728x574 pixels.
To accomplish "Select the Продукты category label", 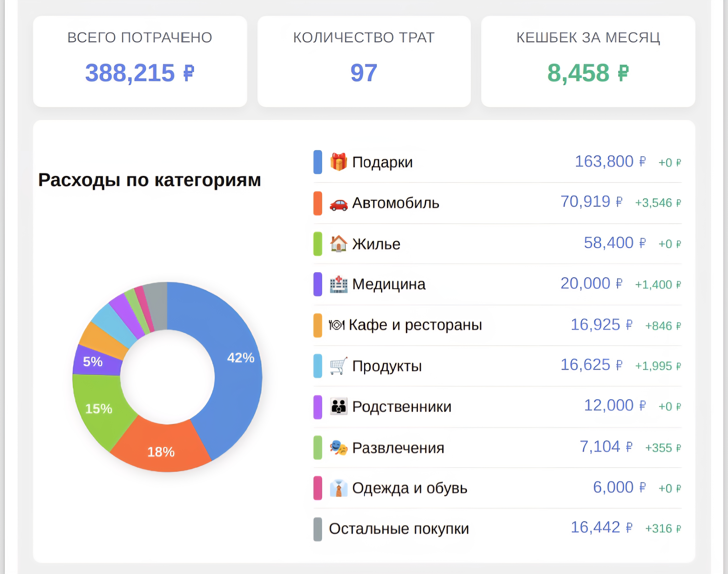I will pyautogui.click(x=387, y=366).
